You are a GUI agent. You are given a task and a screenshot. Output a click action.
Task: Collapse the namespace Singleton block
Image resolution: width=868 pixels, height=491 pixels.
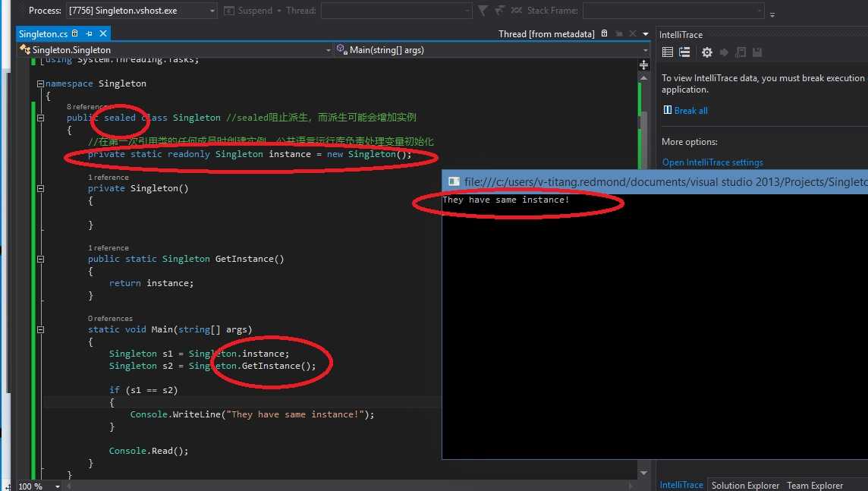[x=40, y=83]
